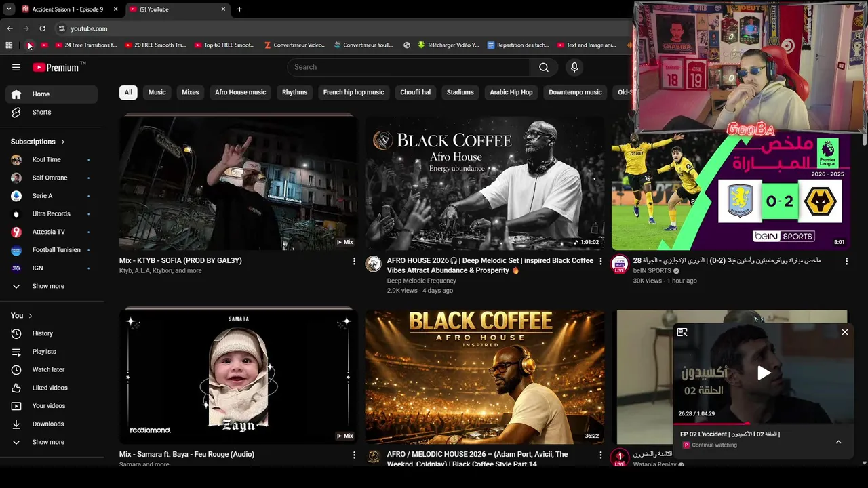
Task: Open Your videos page
Action: (52, 406)
